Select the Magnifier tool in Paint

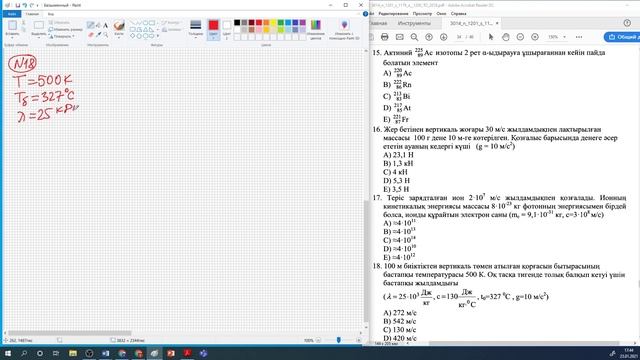[x=105, y=35]
